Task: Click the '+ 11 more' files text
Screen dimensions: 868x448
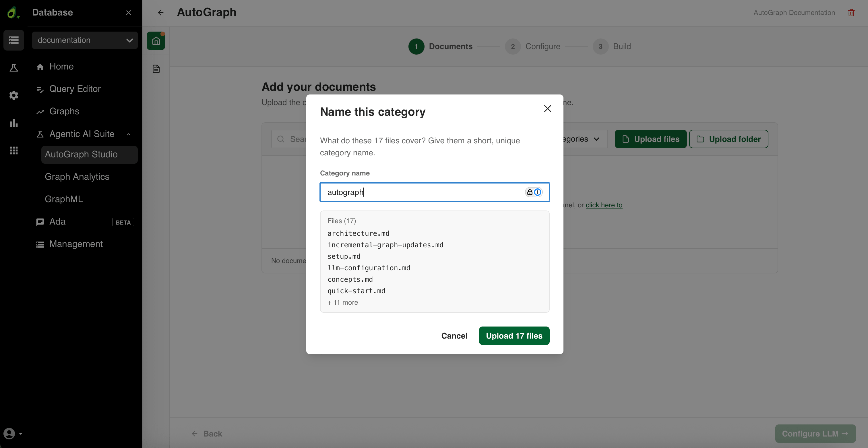Action: (343, 302)
